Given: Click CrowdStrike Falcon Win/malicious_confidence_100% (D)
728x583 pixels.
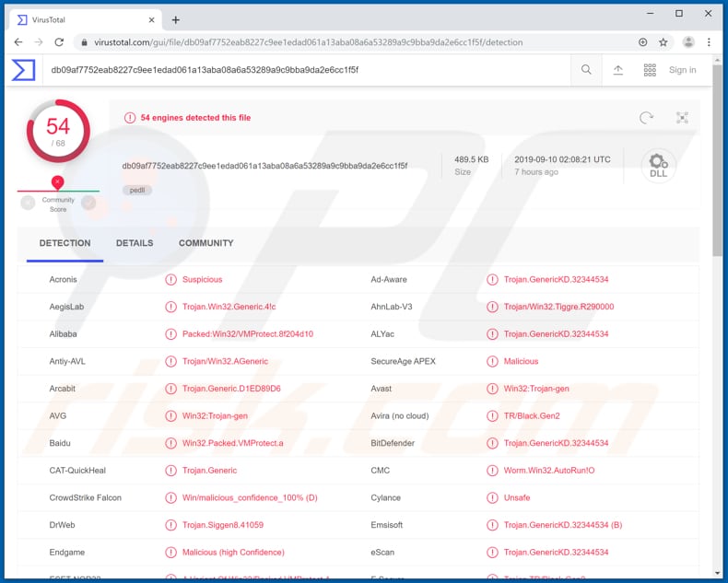Looking at the screenshot, I should pos(250,498).
